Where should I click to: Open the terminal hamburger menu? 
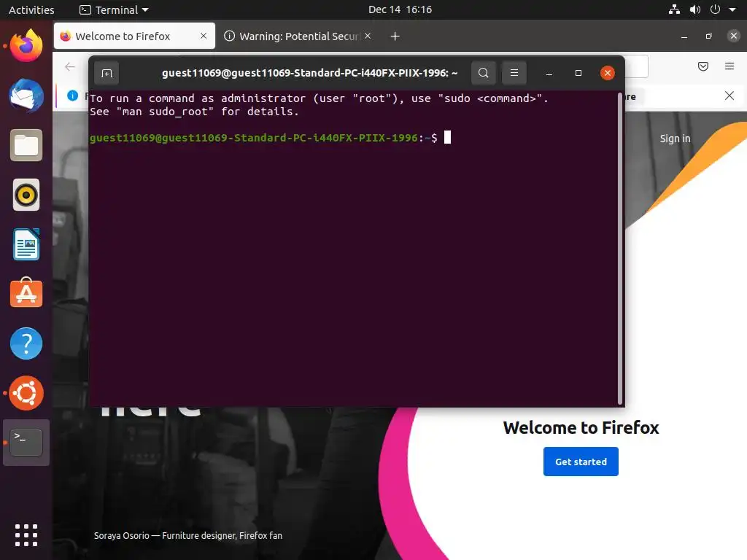point(514,73)
